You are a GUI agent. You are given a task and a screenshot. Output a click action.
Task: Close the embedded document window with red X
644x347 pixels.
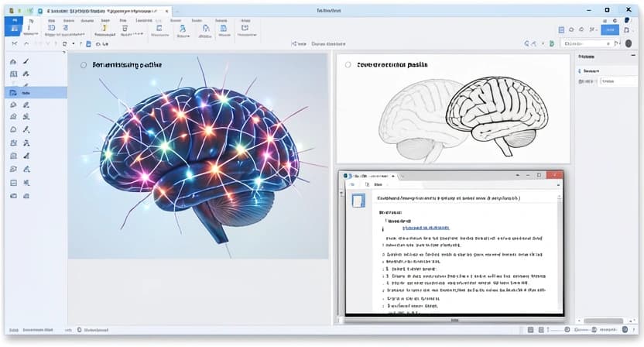click(x=554, y=176)
